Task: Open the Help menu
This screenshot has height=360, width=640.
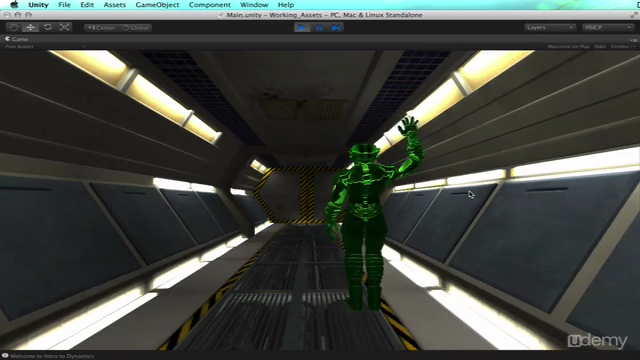Action: (x=286, y=5)
